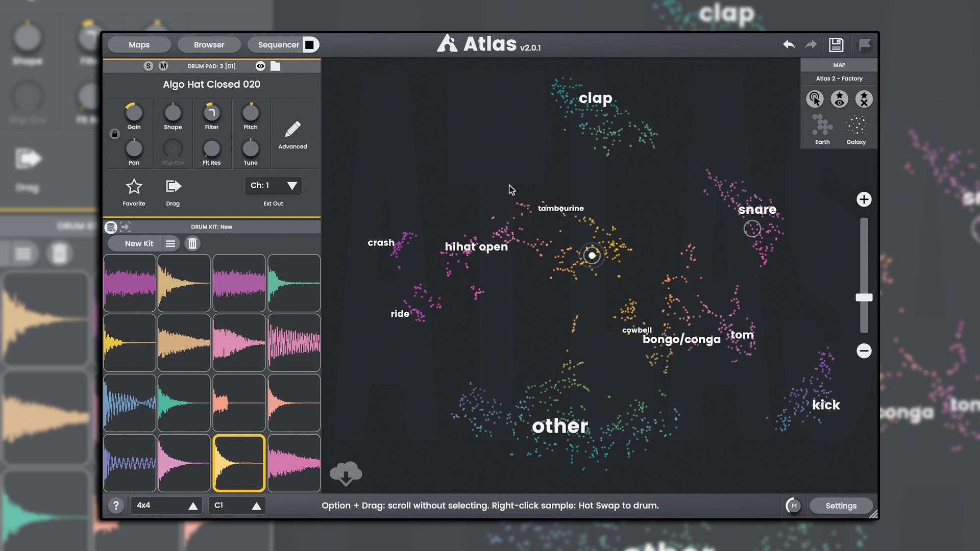980x551 pixels.
Task: Click the show favorites star-eye icon
Action: pyautogui.click(x=839, y=99)
